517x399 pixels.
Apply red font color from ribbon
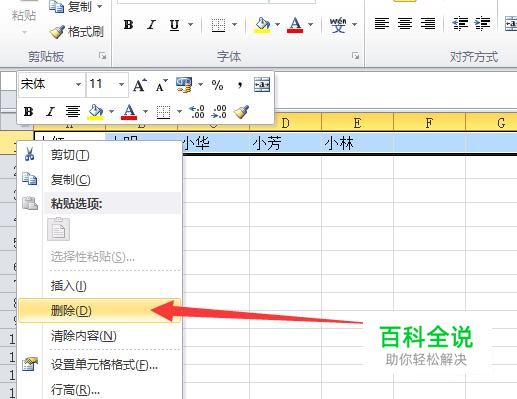click(x=295, y=25)
